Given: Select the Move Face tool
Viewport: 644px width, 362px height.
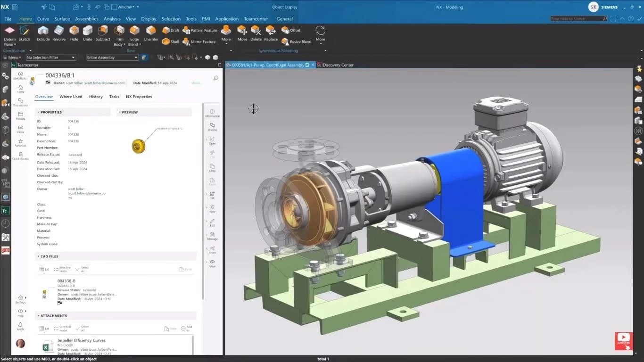Looking at the screenshot, I should tap(242, 33).
